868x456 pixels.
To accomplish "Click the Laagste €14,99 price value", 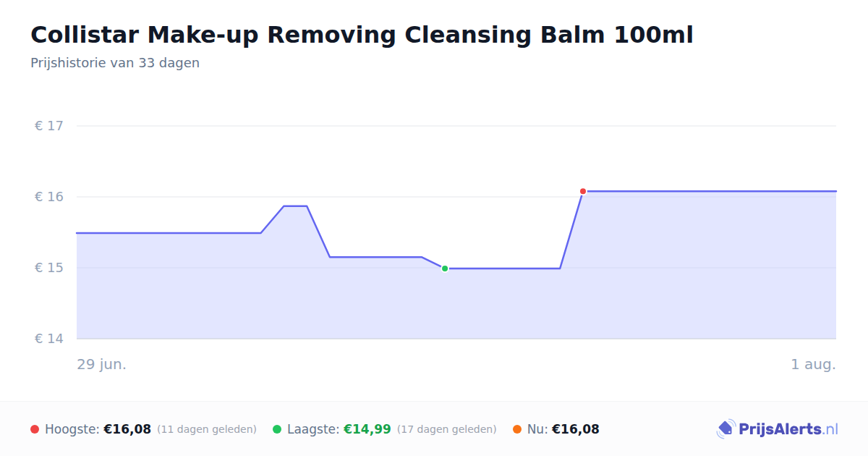I will coord(367,429).
